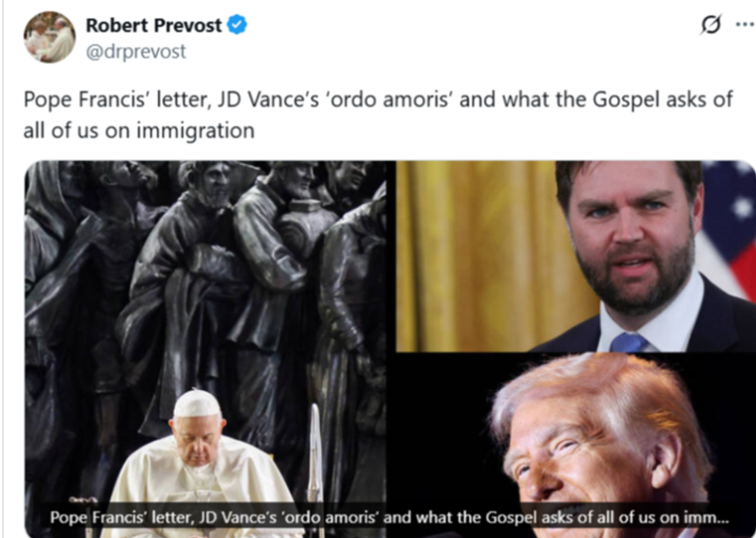Open the article card caption overlay
Image resolution: width=756 pixels, height=538 pixels.
[390, 517]
